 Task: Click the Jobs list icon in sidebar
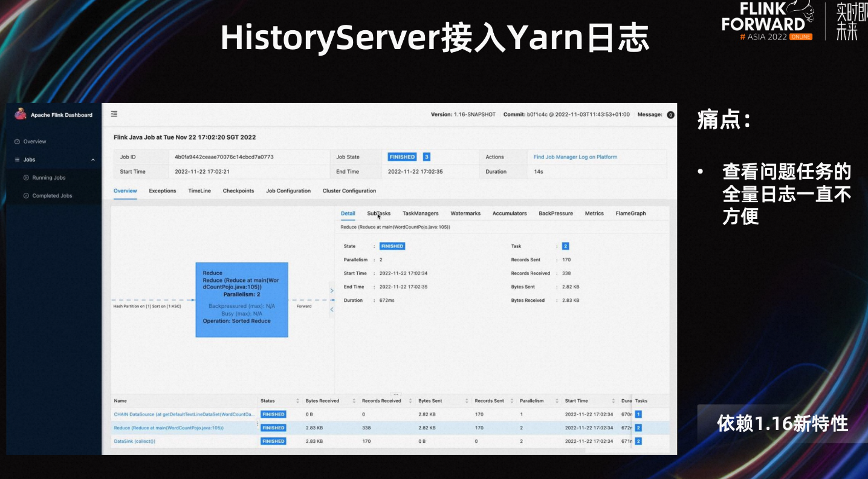click(x=17, y=160)
